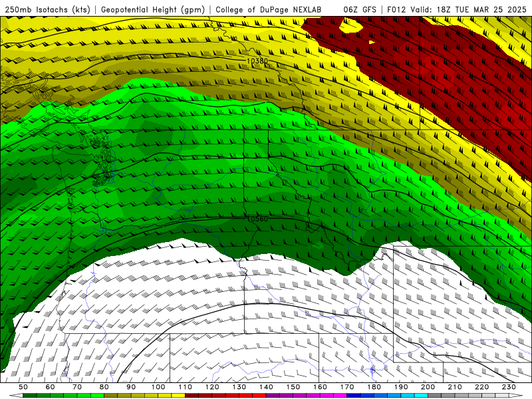Image resolution: width=532 pixels, height=399 pixels.
Task: Click the 'Valid: 18Z TUE MAR 25 2025' text
Action: point(469,10)
